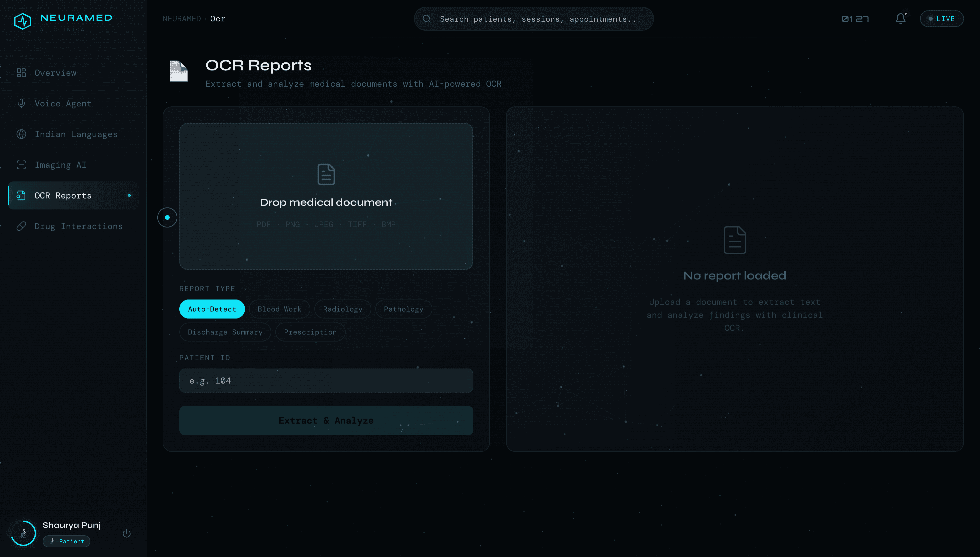
Task: Open the Indian Languages panel
Action: (76, 134)
